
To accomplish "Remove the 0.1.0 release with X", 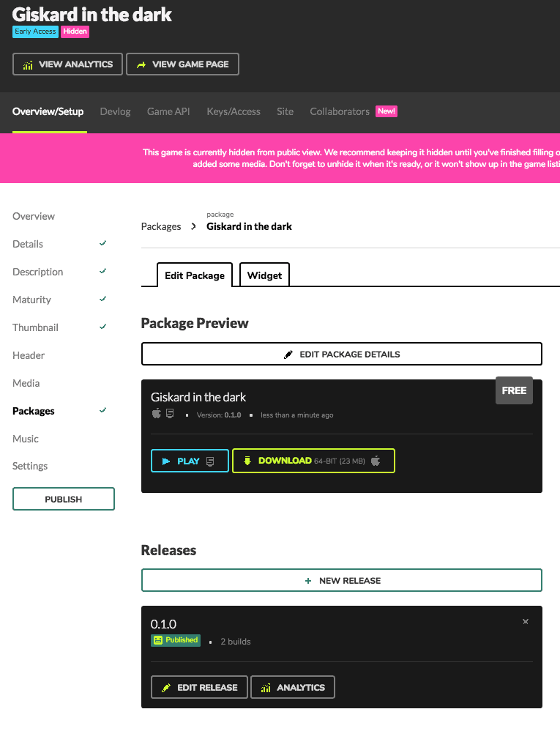I will tap(526, 621).
